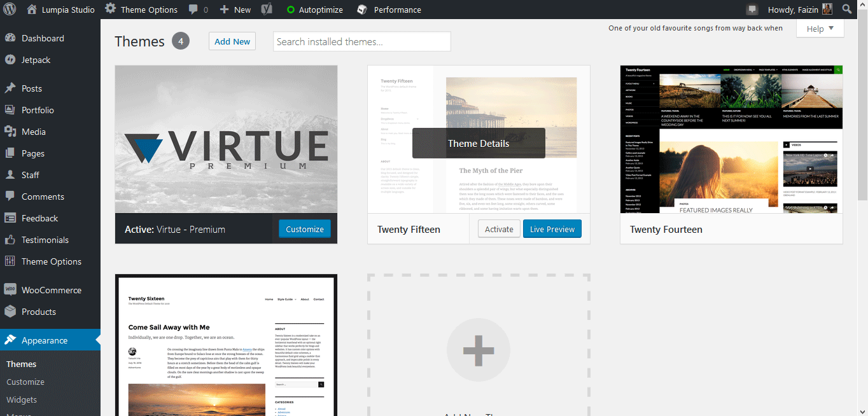Click Live Preview for Twenty Fifteen
Viewport: 868px width, 416px height.
click(x=552, y=229)
